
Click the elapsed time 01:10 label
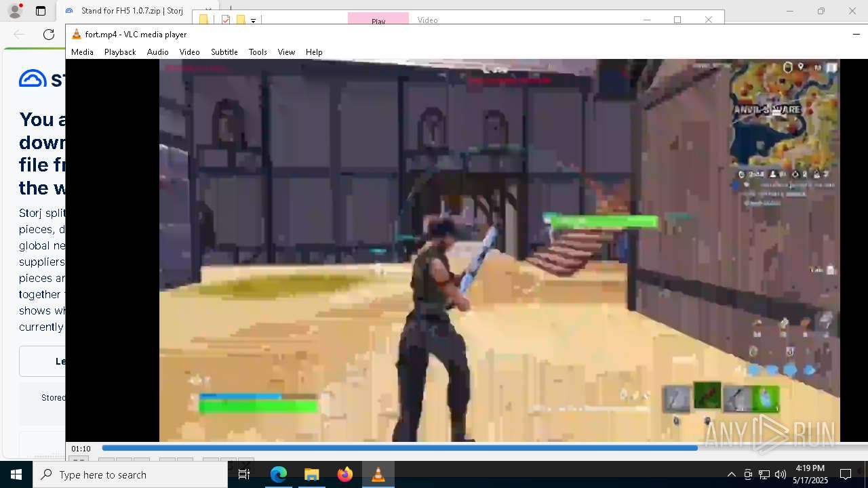[81, 449]
